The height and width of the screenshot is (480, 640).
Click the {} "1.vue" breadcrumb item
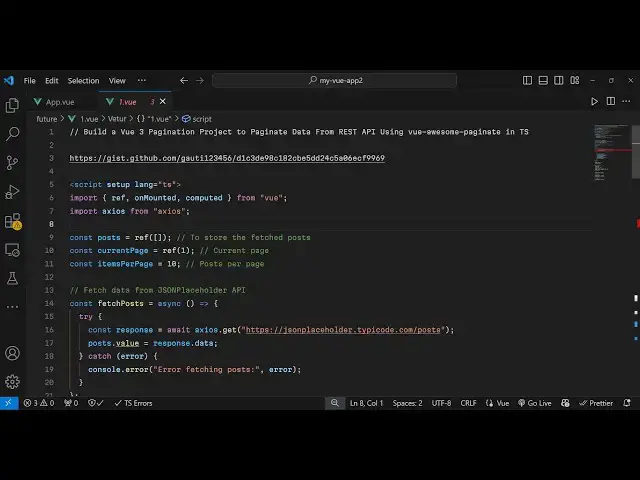[x=154, y=119]
